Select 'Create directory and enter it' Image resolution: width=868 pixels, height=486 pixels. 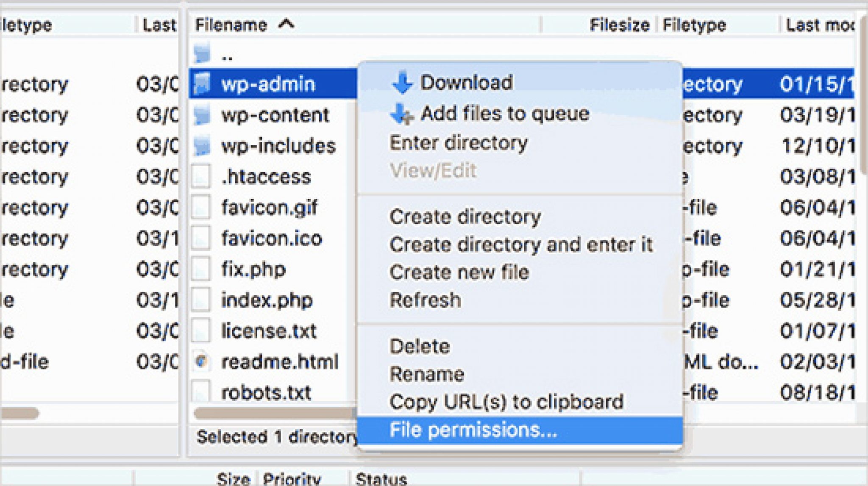[x=521, y=244]
